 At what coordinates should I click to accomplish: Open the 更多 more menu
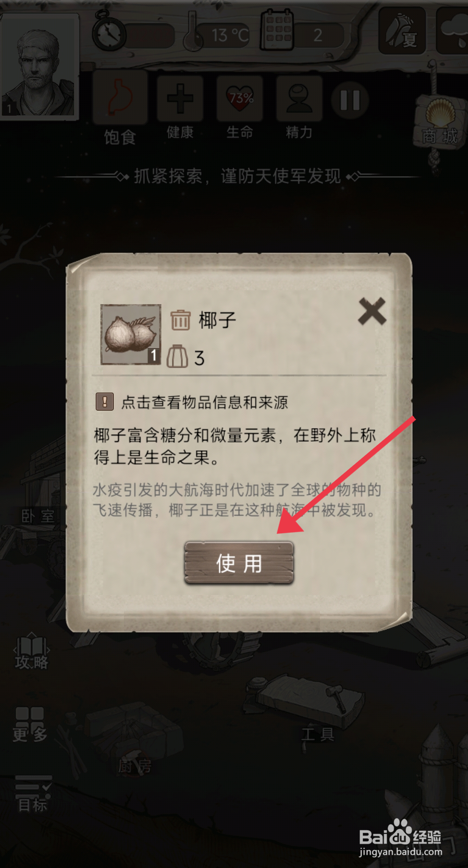pos(30,724)
